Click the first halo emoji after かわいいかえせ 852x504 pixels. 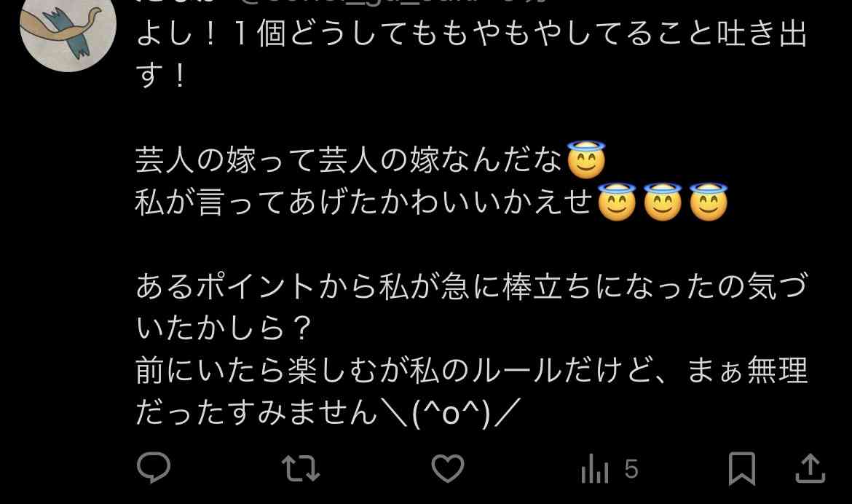click(x=616, y=202)
